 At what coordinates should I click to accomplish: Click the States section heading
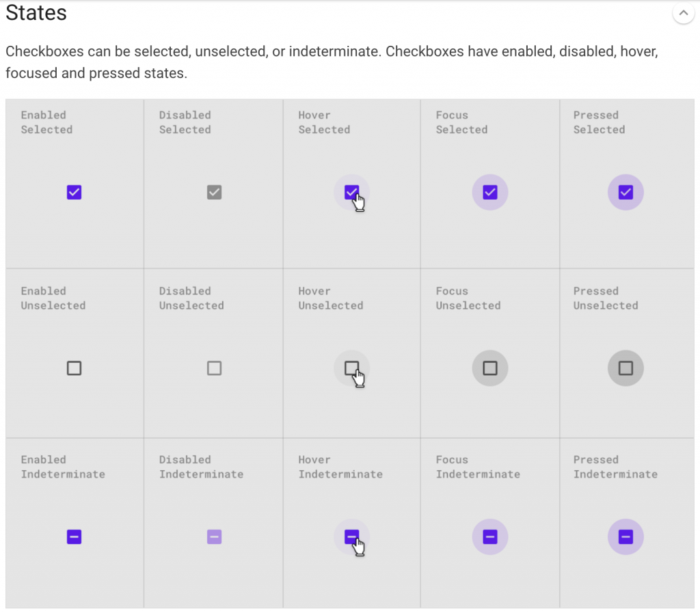coord(36,12)
